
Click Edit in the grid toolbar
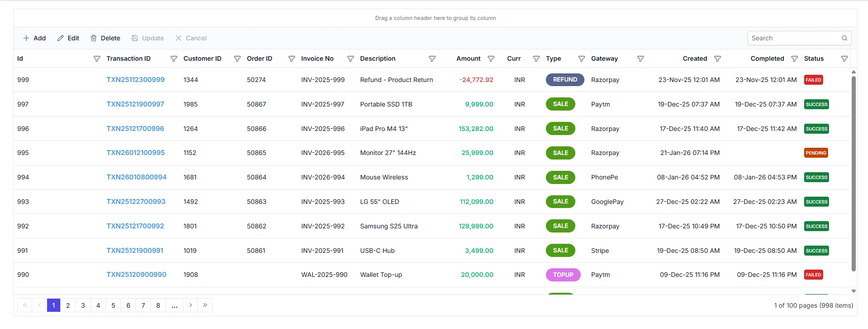(68, 39)
